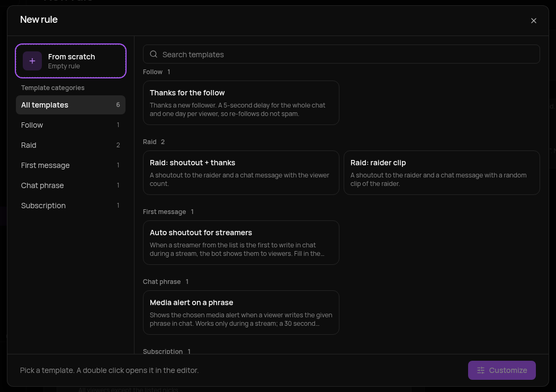The height and width of the screenshot is (392, 556).
Task: Click the Raid section heading in template list
Action: click(150, 142)
